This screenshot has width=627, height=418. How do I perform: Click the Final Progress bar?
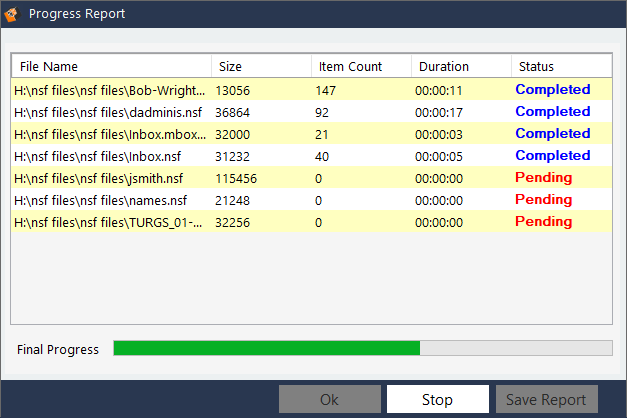(x=362, y=348)
